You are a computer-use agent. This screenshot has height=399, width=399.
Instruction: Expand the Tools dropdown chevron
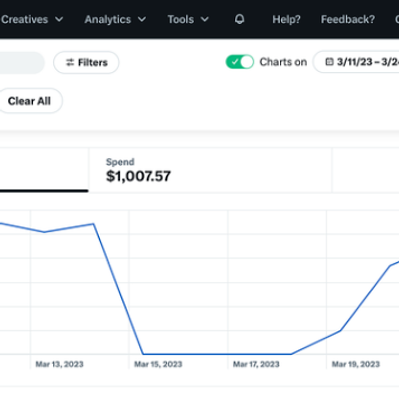[205, 19]
